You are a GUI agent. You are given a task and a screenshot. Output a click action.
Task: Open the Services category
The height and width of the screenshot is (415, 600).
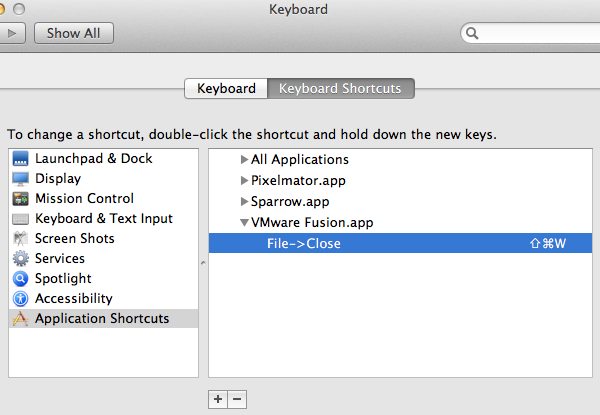point(103,258)
